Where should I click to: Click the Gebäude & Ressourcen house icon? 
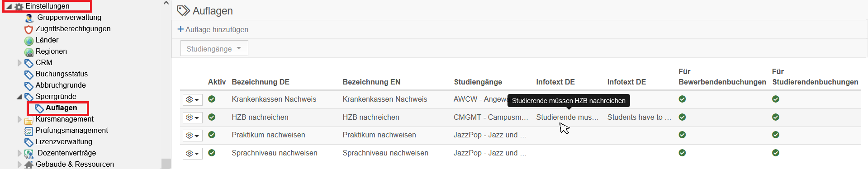(x=28, y=164)
